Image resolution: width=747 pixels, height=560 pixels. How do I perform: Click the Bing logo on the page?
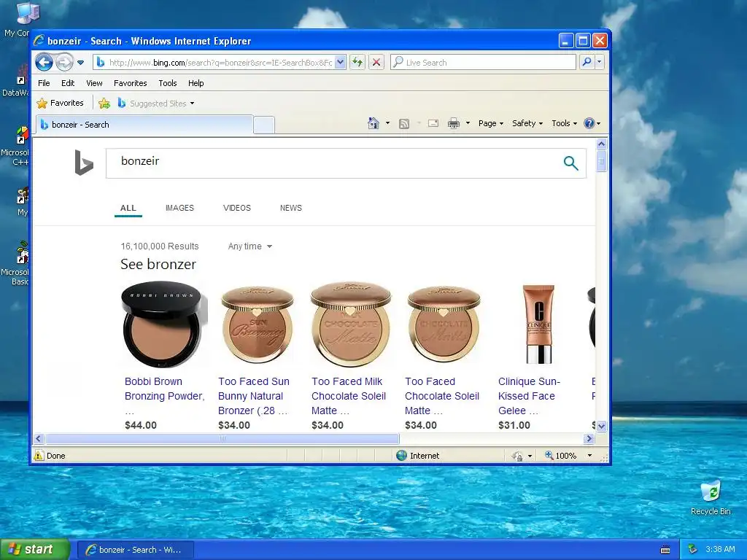coord(84,163)
